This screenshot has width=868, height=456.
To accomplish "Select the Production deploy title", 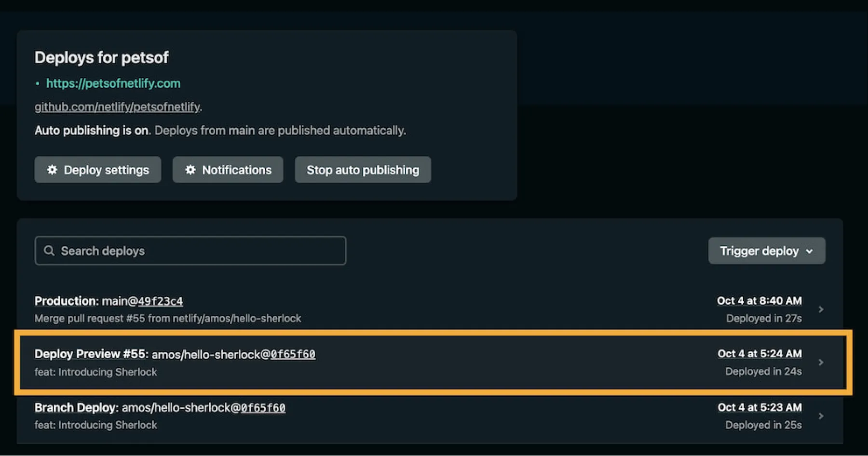I will (66, 301).
